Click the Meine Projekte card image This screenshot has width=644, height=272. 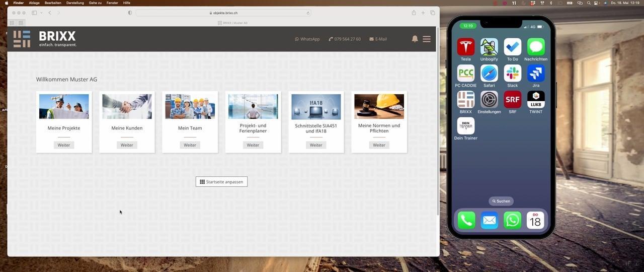64,106
